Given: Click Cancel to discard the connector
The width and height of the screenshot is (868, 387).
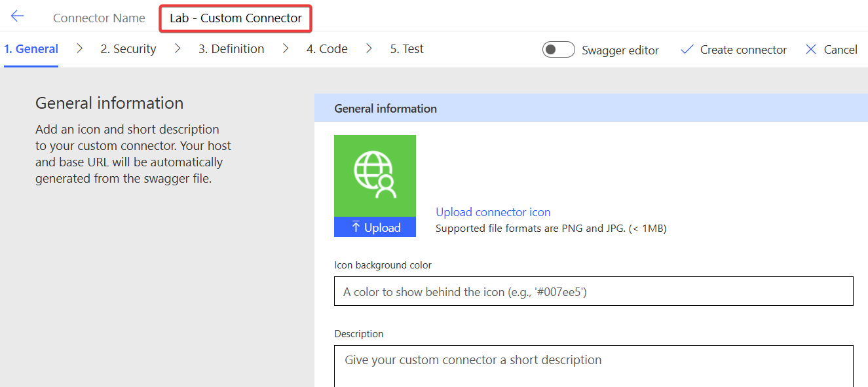Looking at the screenshot, I should 840,49.
